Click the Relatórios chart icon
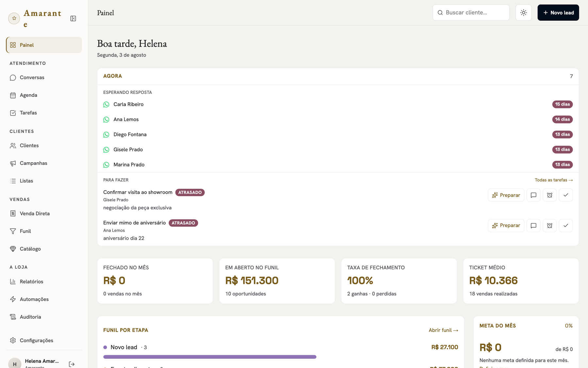 click(x=13, y=282)
